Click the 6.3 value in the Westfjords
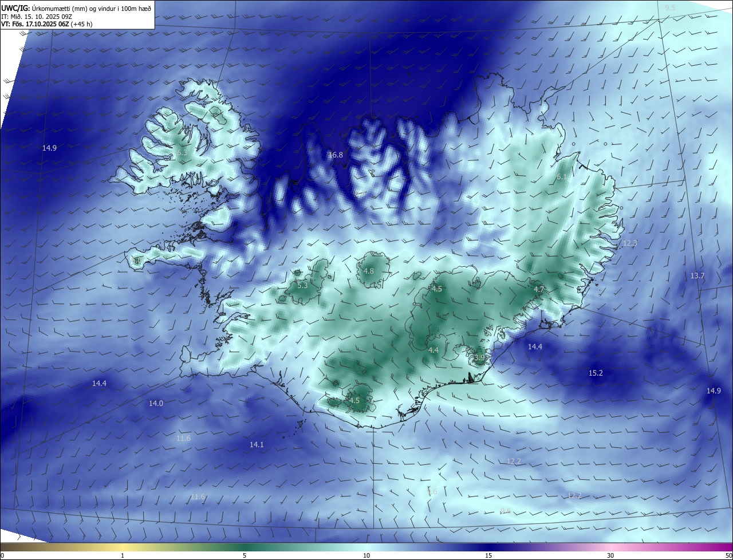 [182, 153]
